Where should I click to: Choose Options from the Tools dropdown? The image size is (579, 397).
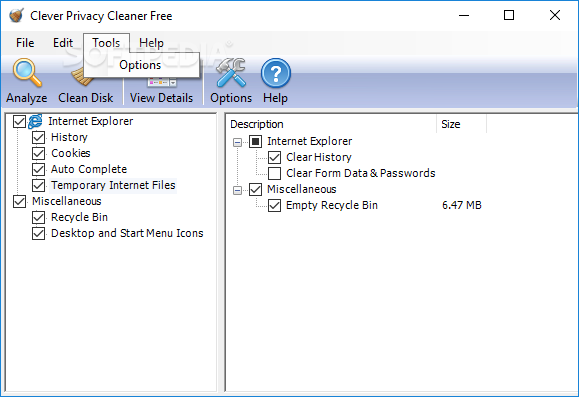[140, 65]
